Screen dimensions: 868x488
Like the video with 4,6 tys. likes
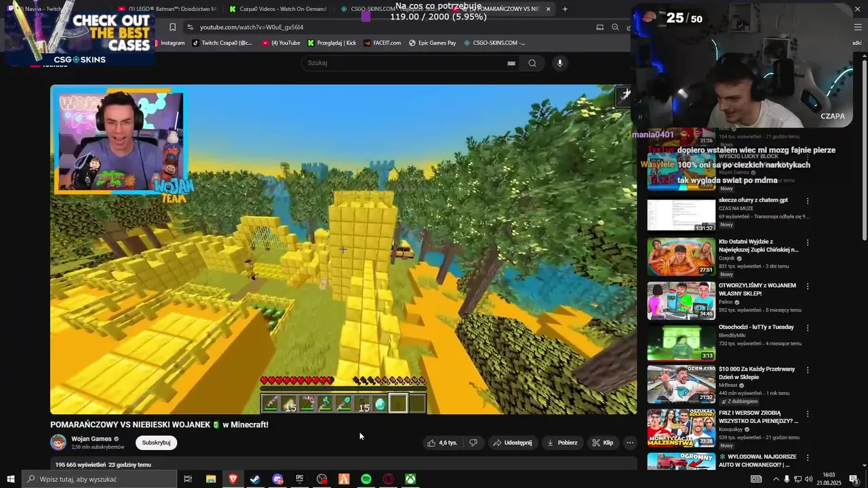pyautogui.click(x=442, y=443)
